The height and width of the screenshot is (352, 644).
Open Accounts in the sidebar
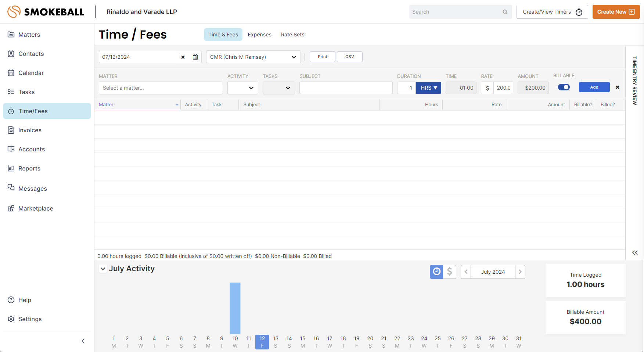(x=47, y=149)
